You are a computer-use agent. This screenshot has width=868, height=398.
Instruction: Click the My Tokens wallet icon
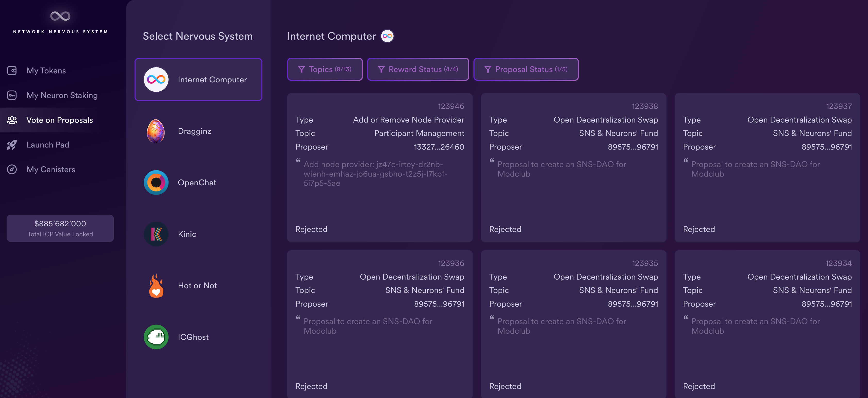pyautogui.click(x=12, y=71)
